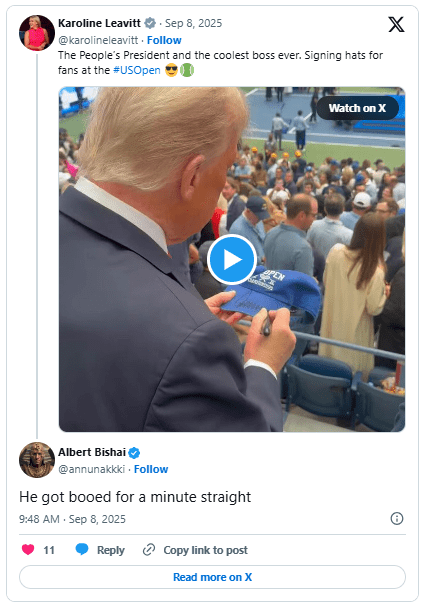This screenshot has width=422, height=610.
Task: Click Albert Bishai's blue verified checkmark
Action: 134,453
